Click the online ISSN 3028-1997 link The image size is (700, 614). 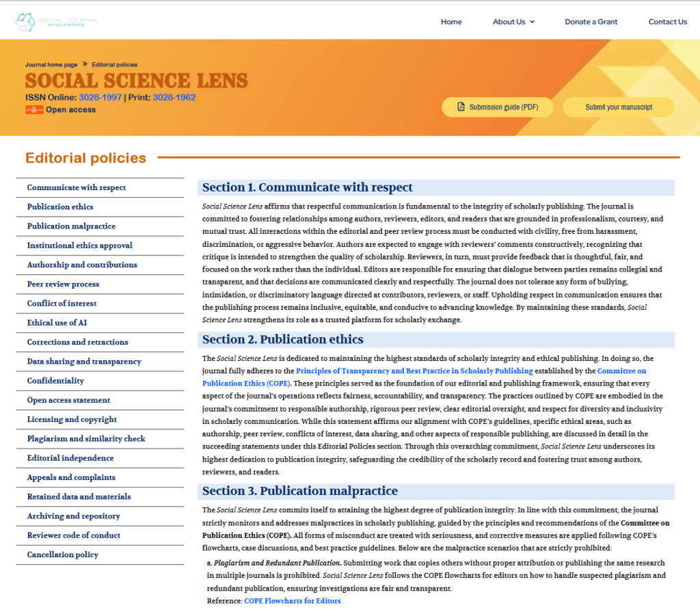coord(100,97)
